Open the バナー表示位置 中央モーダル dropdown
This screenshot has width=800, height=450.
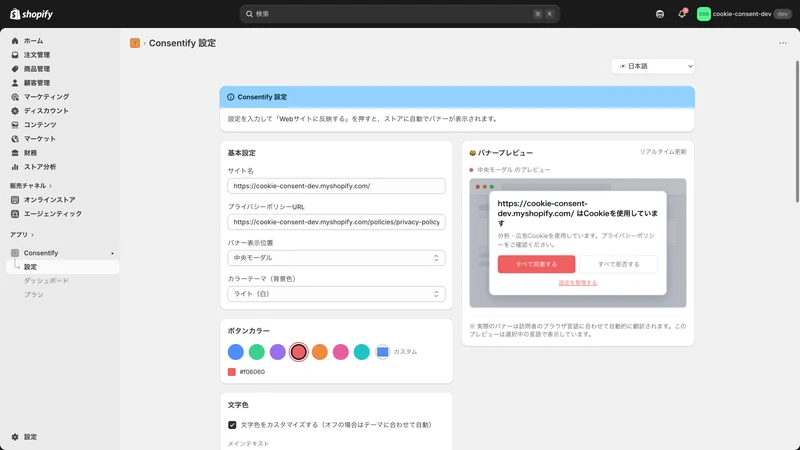point(336,258)
